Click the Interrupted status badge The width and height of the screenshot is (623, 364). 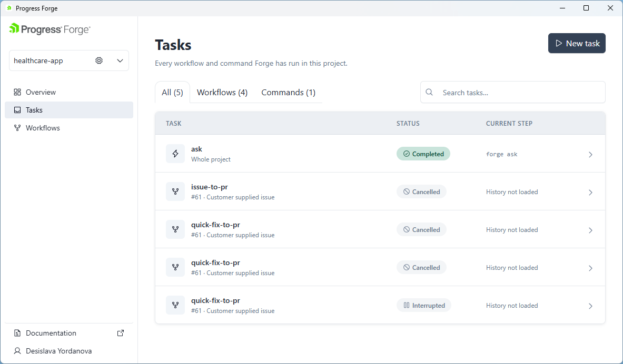[x=423, y=305]
